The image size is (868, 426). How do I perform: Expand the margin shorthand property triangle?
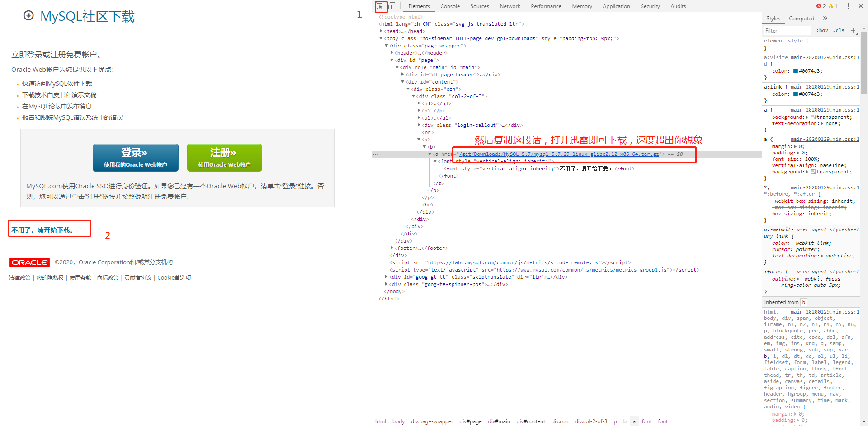click(x=795, y=146)
